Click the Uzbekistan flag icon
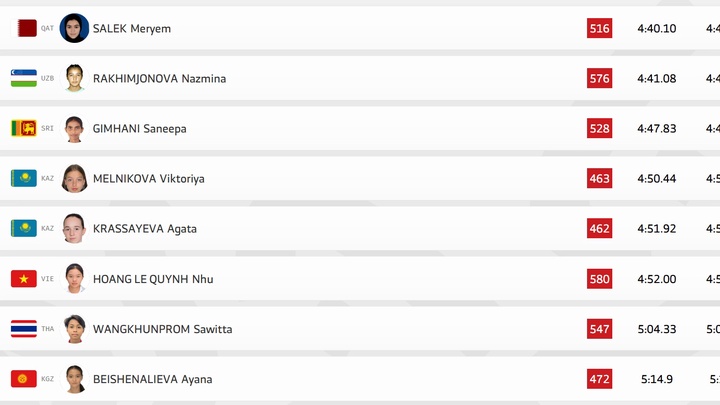The image size is (720, 405). 24,78
